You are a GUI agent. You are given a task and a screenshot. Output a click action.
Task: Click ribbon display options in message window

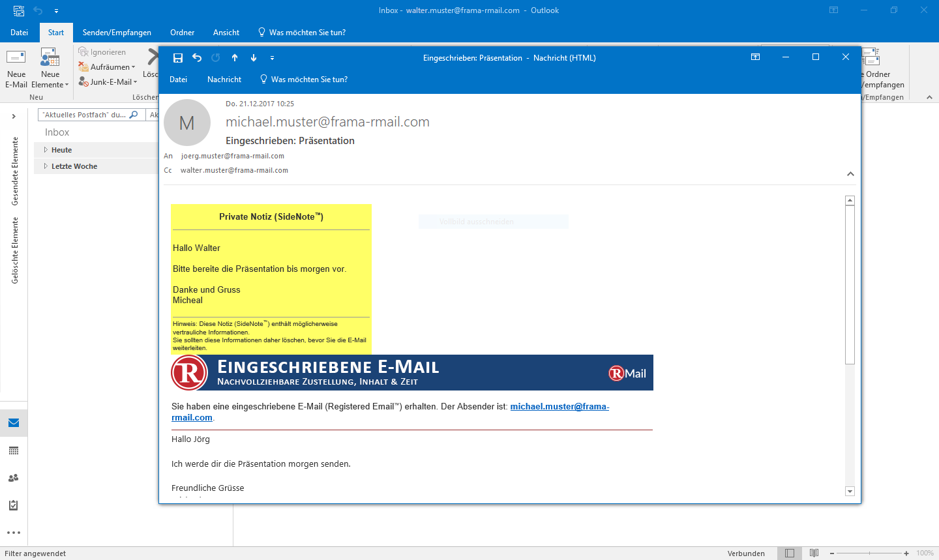click(755, 57)
